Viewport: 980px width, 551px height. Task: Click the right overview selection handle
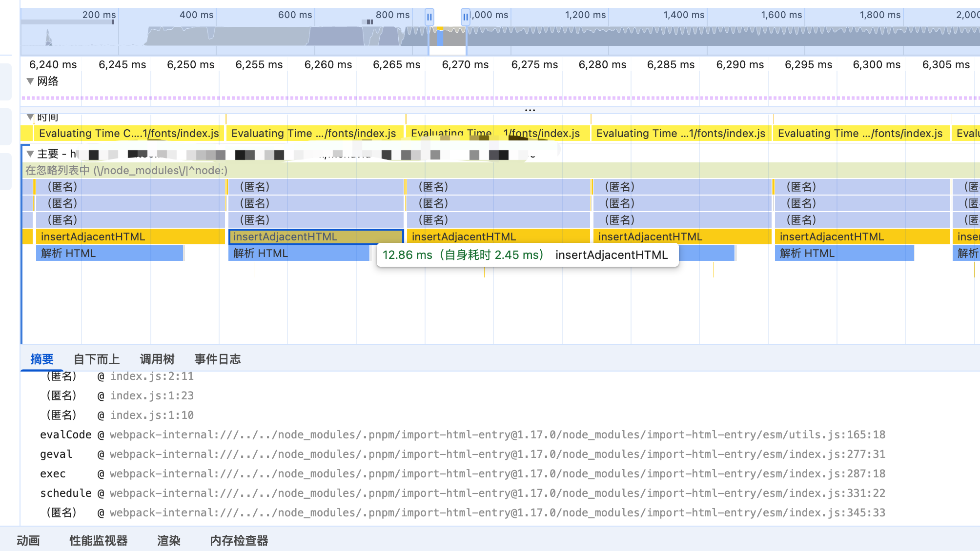(x=465, y=17)
